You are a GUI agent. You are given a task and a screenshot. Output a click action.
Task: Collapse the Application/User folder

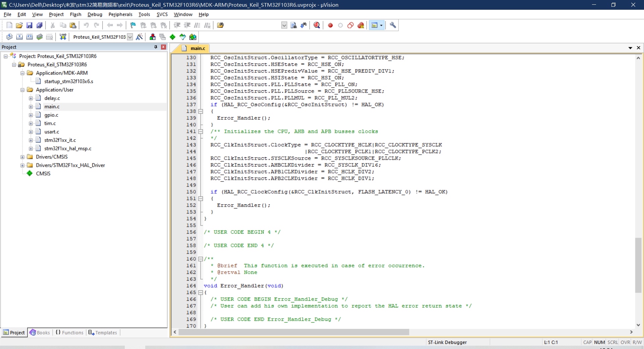point(22,90)
